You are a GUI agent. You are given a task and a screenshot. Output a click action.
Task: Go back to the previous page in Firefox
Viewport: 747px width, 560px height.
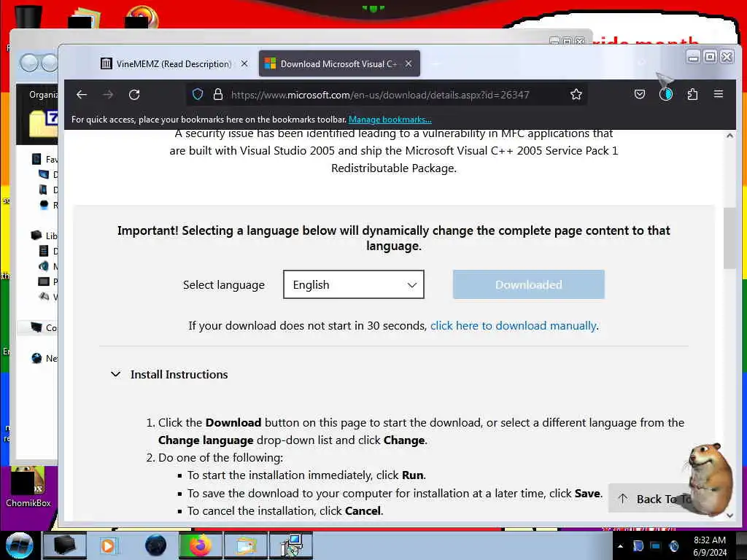(x=82, y=95)
